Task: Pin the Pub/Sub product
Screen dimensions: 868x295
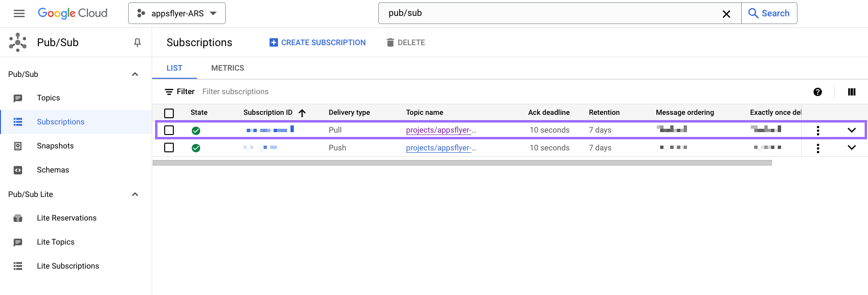Action: tap(137, 43)
